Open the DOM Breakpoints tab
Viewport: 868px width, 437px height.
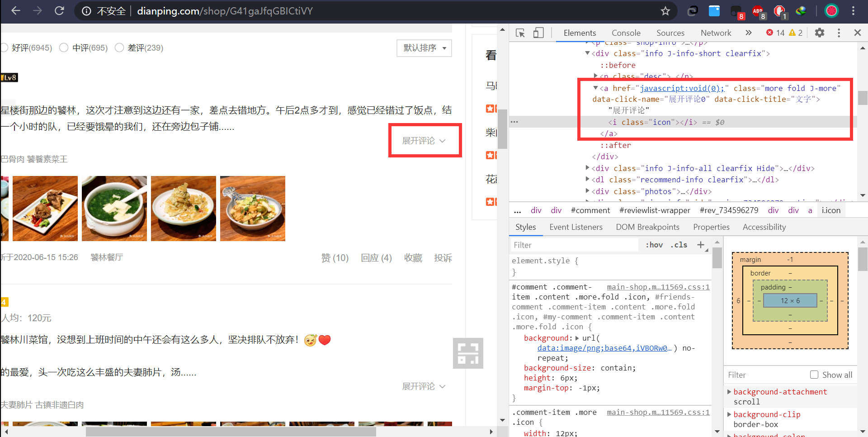tap(647, 227)
